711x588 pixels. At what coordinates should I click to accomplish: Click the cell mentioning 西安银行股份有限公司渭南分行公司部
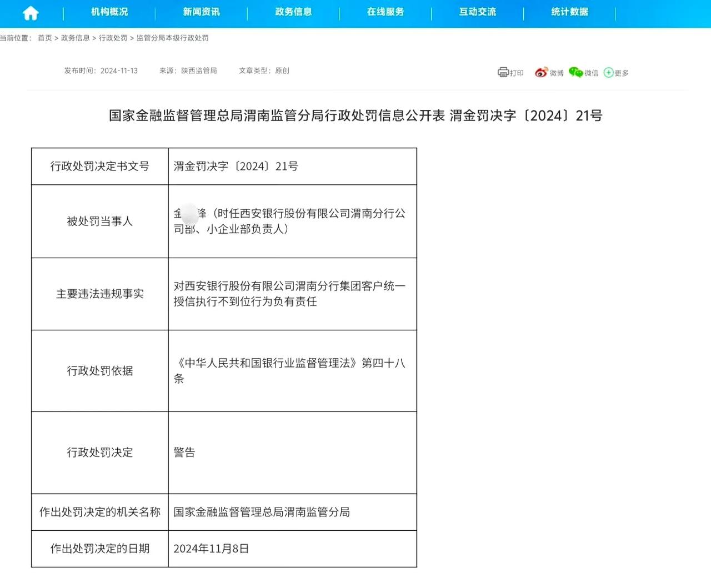(x=293, y=222)
